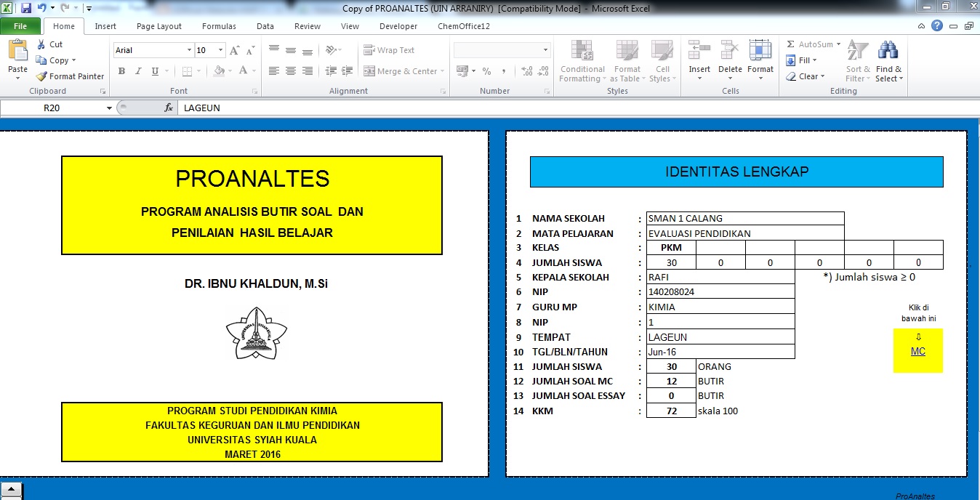Open the Font dialog launcher
This screenshot has width=980, height=500.
[x=255, y=92]
